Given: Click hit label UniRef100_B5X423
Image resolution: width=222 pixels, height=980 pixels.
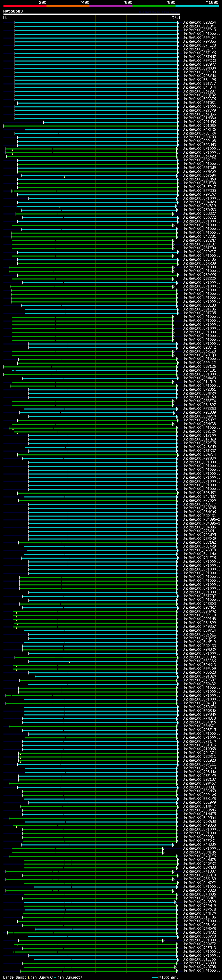Looking at the screenshot, I should pyautogui.click(x=199, y=156).
